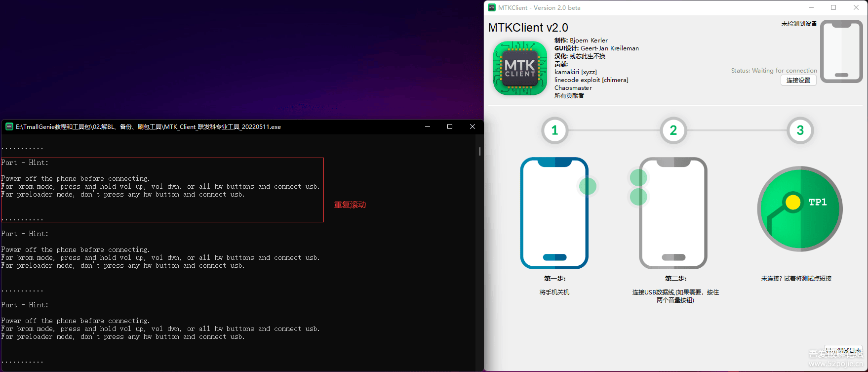Click the large MTK Client chip logo

point(520,68)
